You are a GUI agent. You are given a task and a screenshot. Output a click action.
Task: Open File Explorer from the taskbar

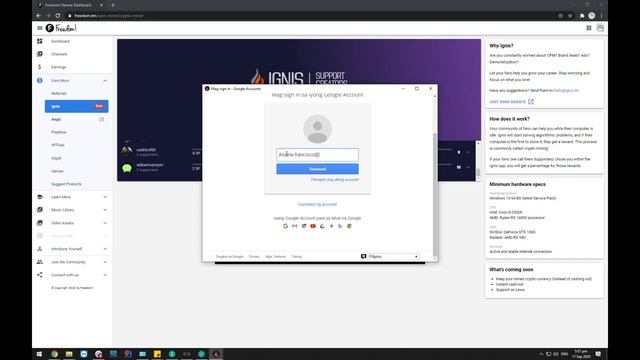pos(69,354)
